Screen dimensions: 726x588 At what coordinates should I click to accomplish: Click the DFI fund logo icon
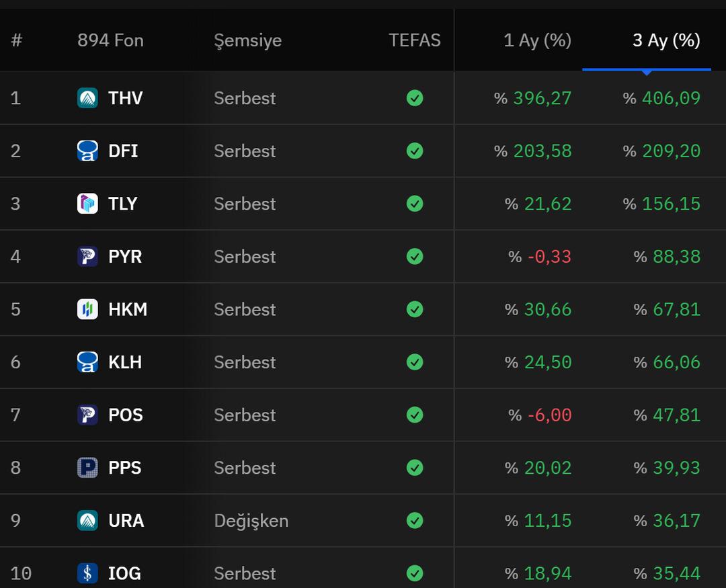pos(87,151)
